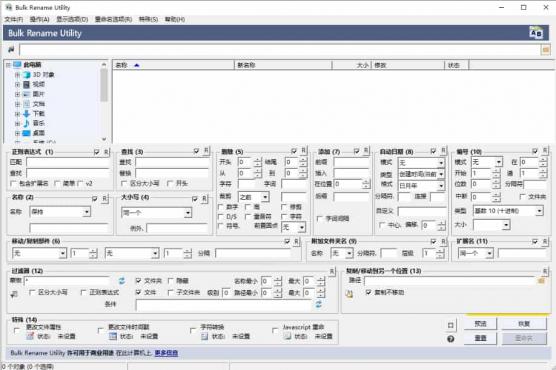Open the 帮助(H) menu
Image resolution: width=556 pixels, height=370 pixels.
pos(175,19)
